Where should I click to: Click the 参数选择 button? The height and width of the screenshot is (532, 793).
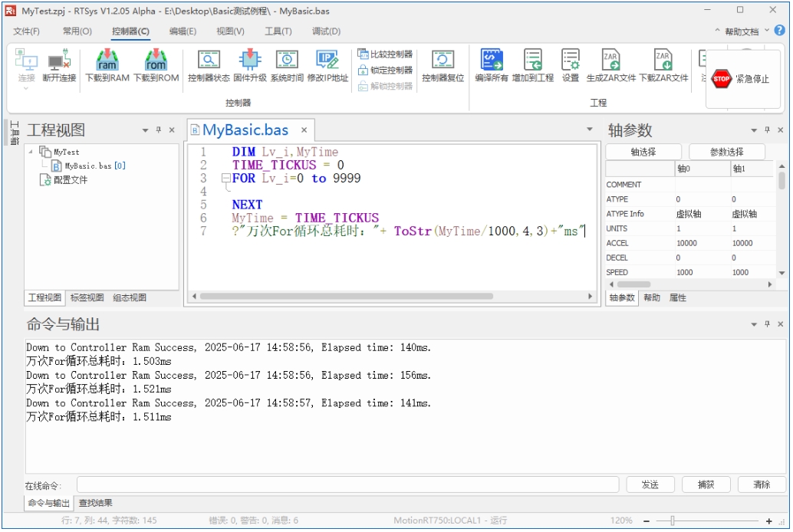[x=727, y=153]
